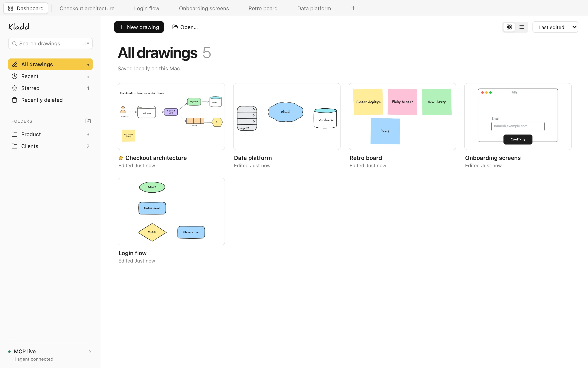This screenshot has height=368, width=588.
Task: Switch to the Retro board tab
Action: click(263, 8)
